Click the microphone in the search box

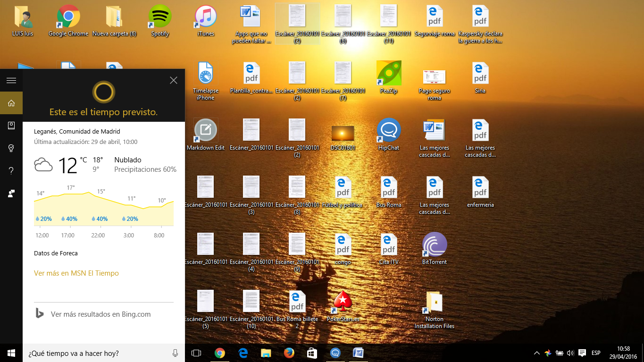click(175, 353)
